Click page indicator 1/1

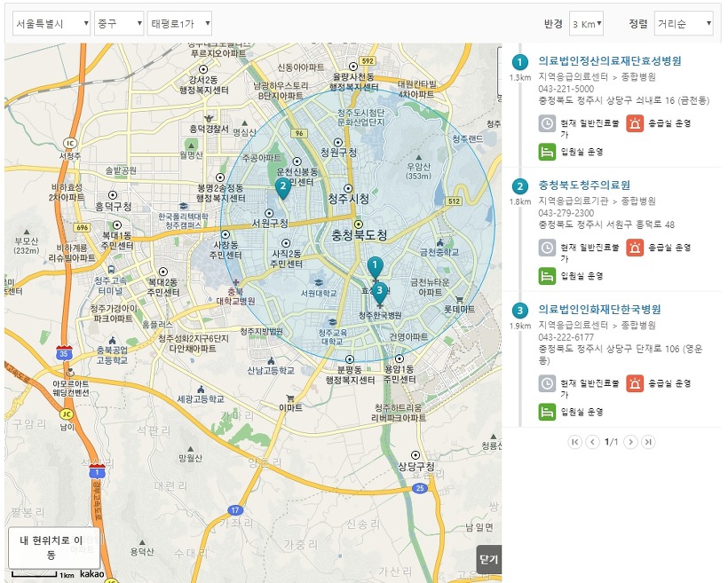[612, 442]
